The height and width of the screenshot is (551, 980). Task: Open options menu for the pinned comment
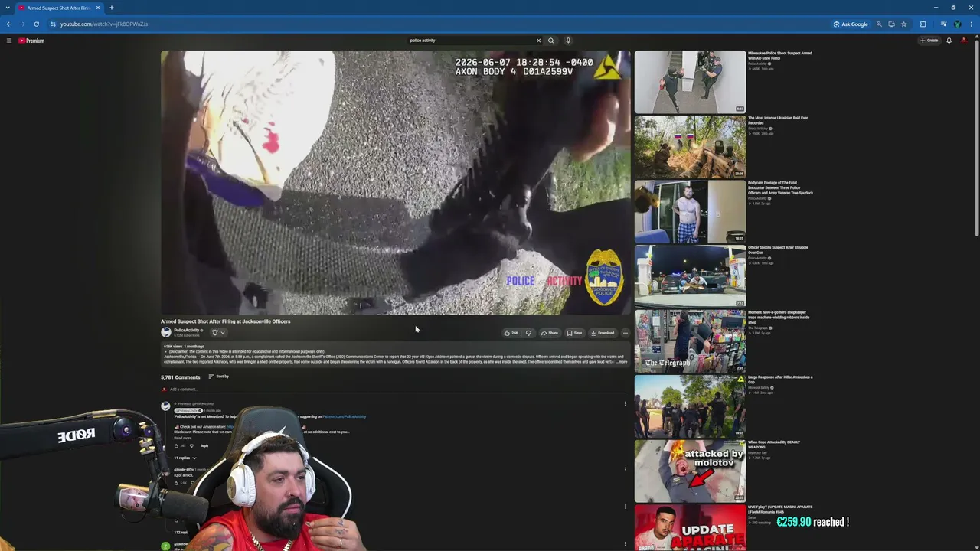point(625,403)
